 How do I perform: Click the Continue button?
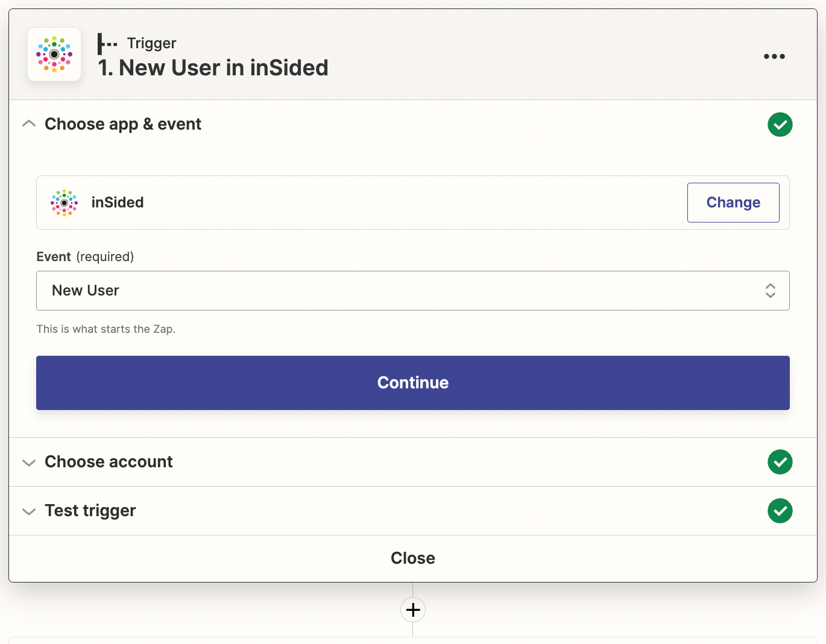coord(413,383)
